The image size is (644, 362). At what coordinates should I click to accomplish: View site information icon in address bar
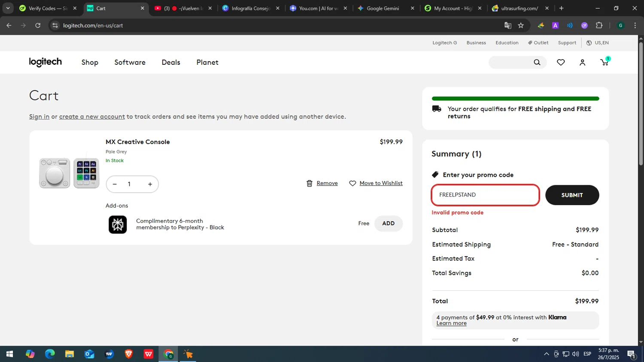(x=55, y=25)
